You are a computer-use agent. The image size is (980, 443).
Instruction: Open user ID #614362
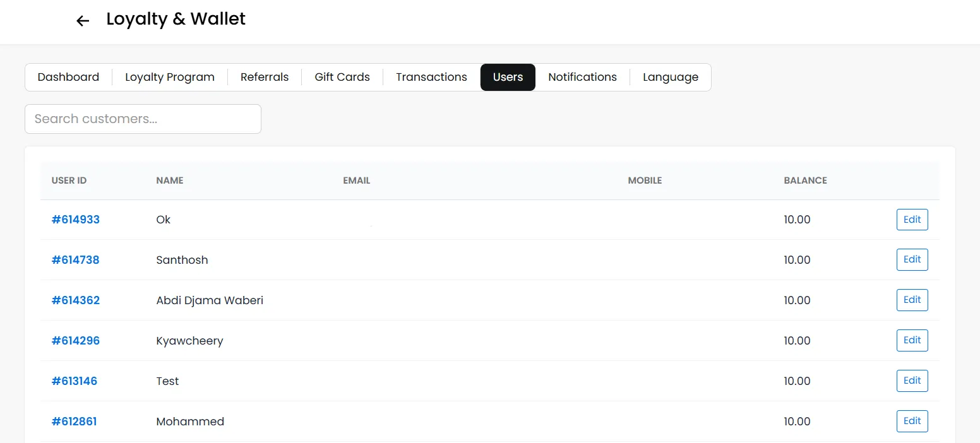[76, 300]
